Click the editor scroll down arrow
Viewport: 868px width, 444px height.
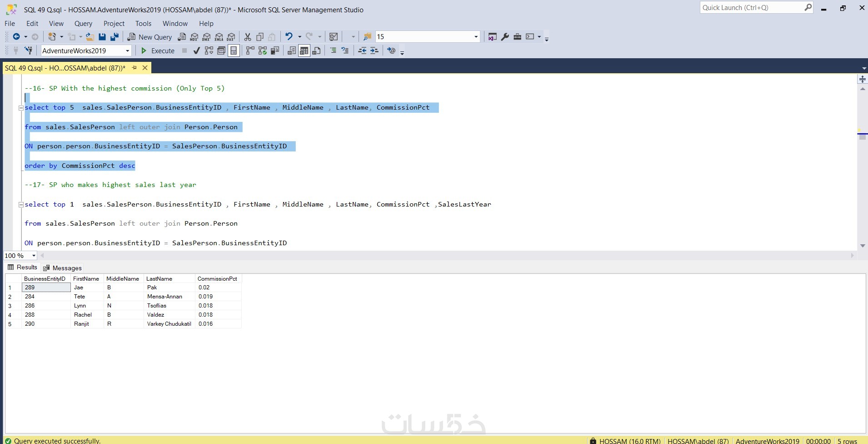click(863, 246)
